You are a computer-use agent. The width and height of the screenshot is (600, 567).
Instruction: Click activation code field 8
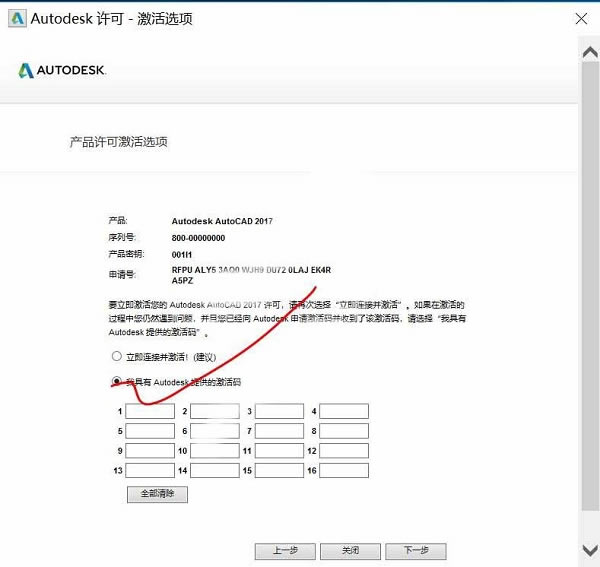pos(344,431)
